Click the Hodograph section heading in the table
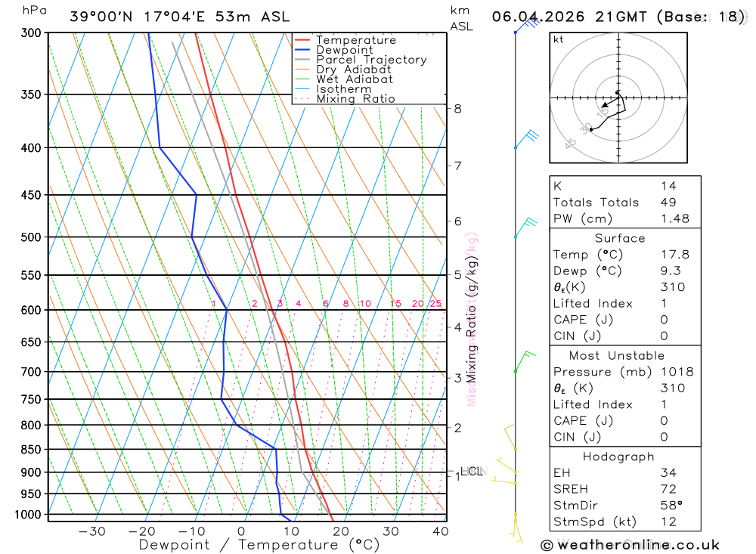The width and height of the screenshot is (756, 554). [x=618, y=457]
